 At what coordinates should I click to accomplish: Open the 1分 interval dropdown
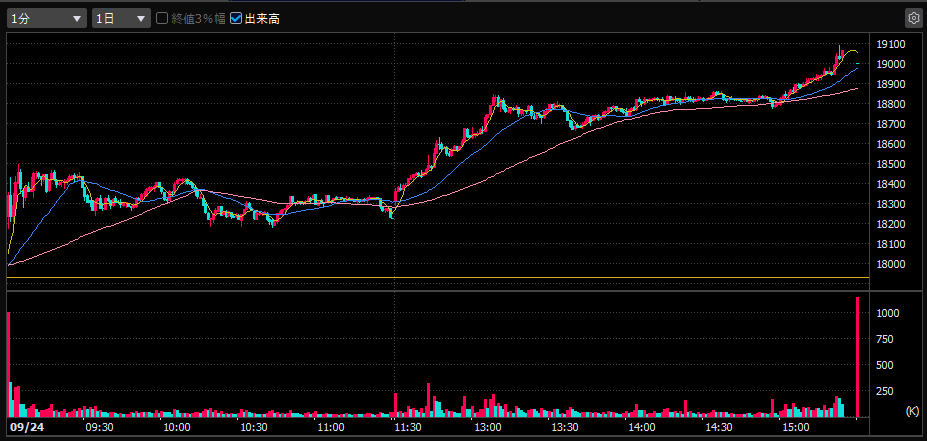(x=46, y=18)
